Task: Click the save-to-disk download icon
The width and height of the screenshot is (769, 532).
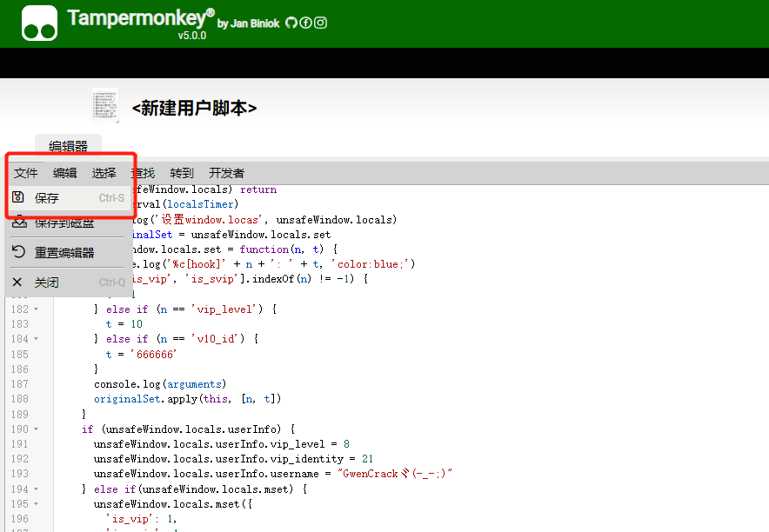Action: pyautogui.click(x=19, y=222)
